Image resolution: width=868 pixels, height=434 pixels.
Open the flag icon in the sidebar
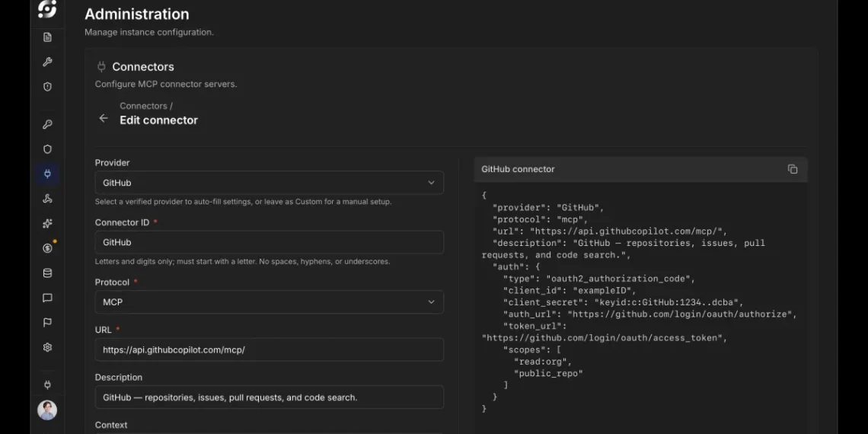click(x=48, y=323)
